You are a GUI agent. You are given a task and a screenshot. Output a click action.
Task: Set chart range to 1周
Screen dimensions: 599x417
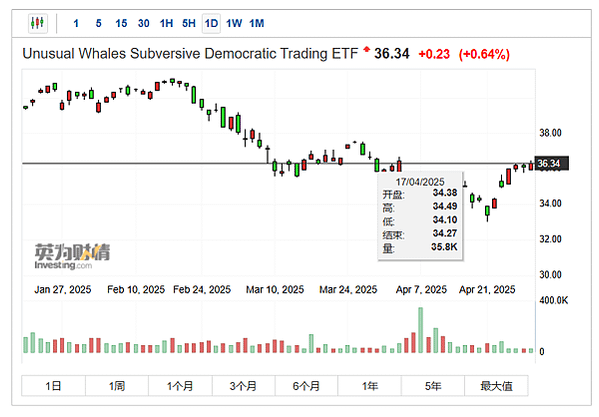click(117, 386)
